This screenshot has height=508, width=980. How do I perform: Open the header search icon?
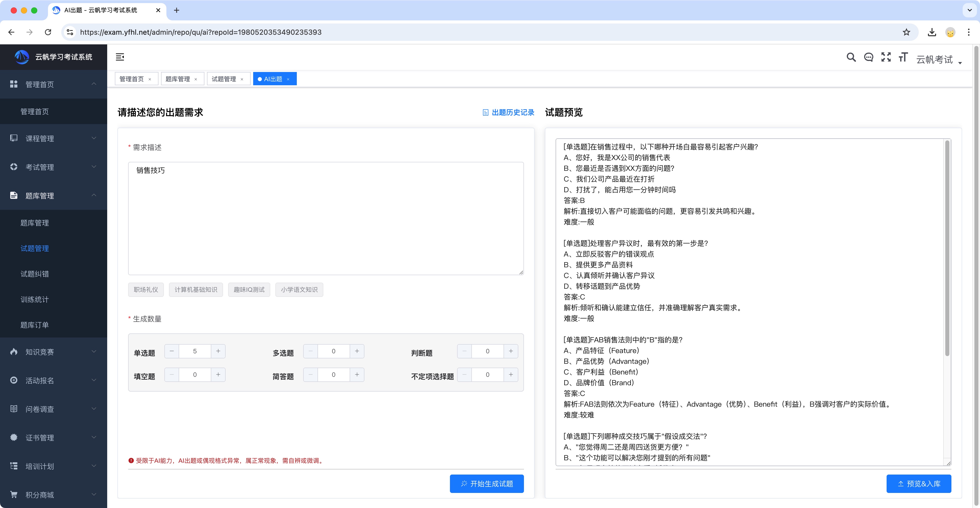point(851,57)
